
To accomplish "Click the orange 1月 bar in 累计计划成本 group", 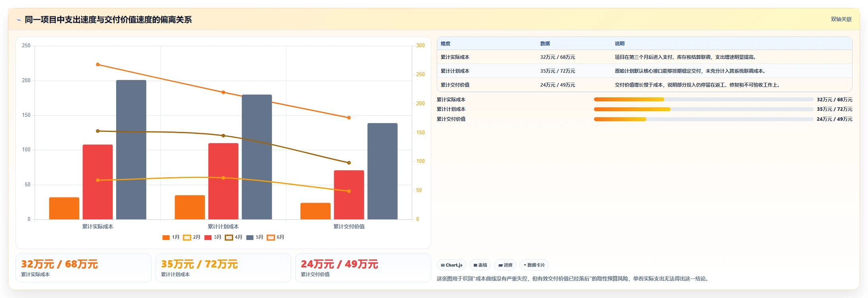I will [190, 207].
